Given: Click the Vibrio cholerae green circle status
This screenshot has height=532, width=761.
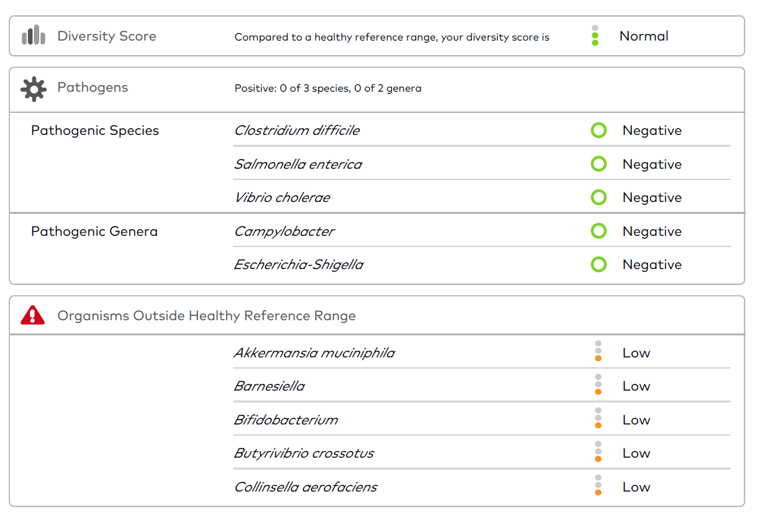Looking at the screenshot, I should 598,197.
